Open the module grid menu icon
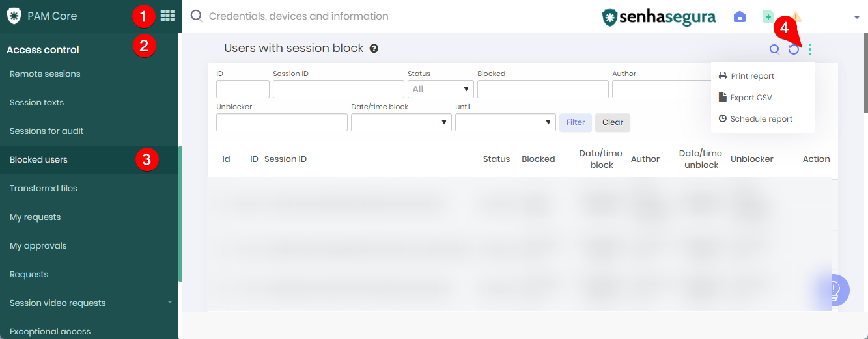 [167, 16]
